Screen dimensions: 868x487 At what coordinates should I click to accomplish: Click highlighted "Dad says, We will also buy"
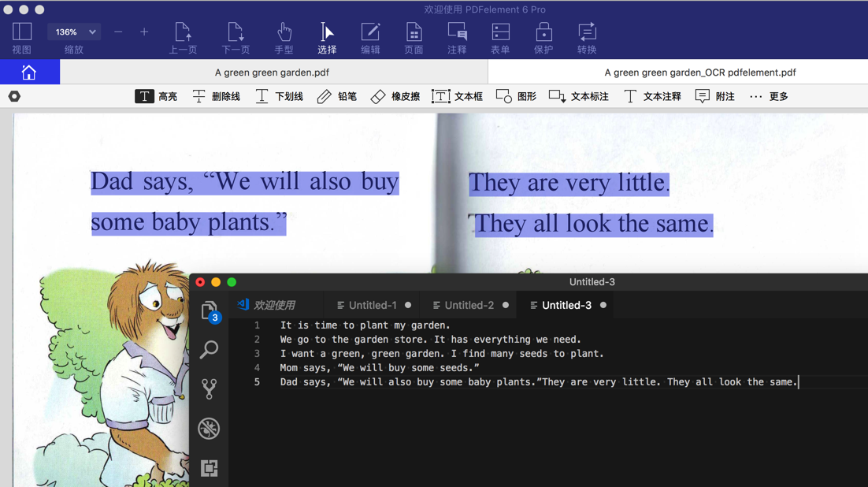245,182
